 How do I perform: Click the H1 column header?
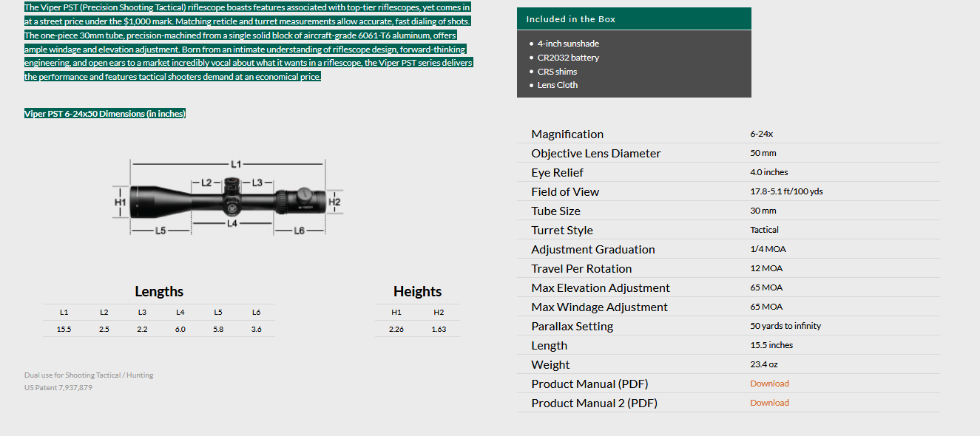click(x=396, y=313)
